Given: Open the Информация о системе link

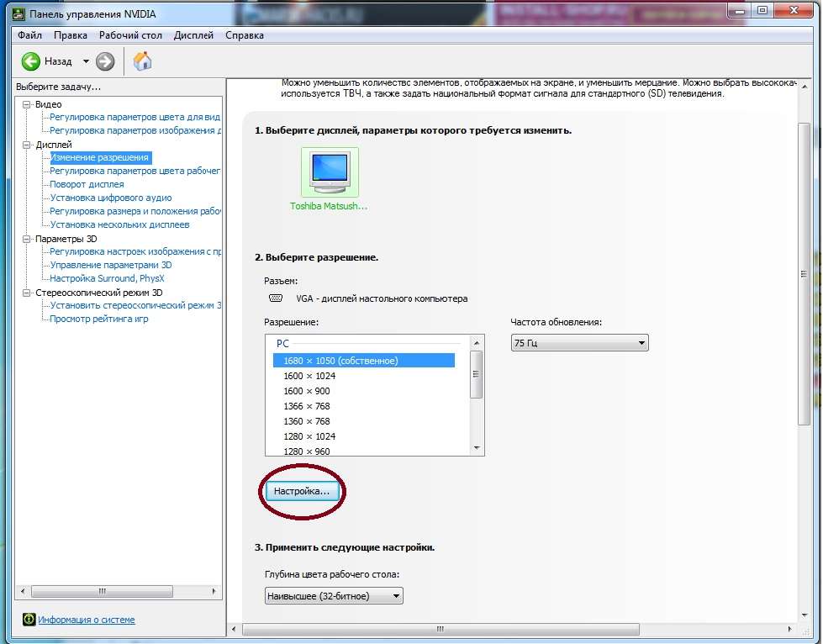Looking at the screenshot, I should [x=86, y=620].
